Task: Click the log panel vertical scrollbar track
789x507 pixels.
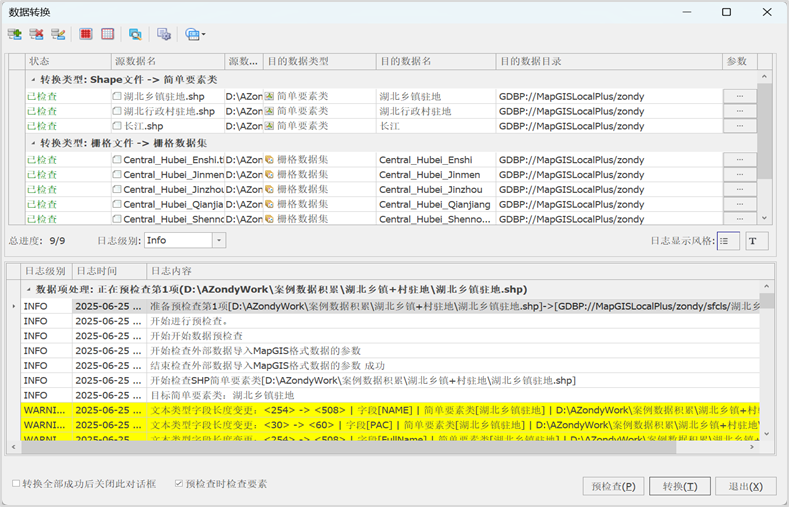Action: click(x=766, y=367)
